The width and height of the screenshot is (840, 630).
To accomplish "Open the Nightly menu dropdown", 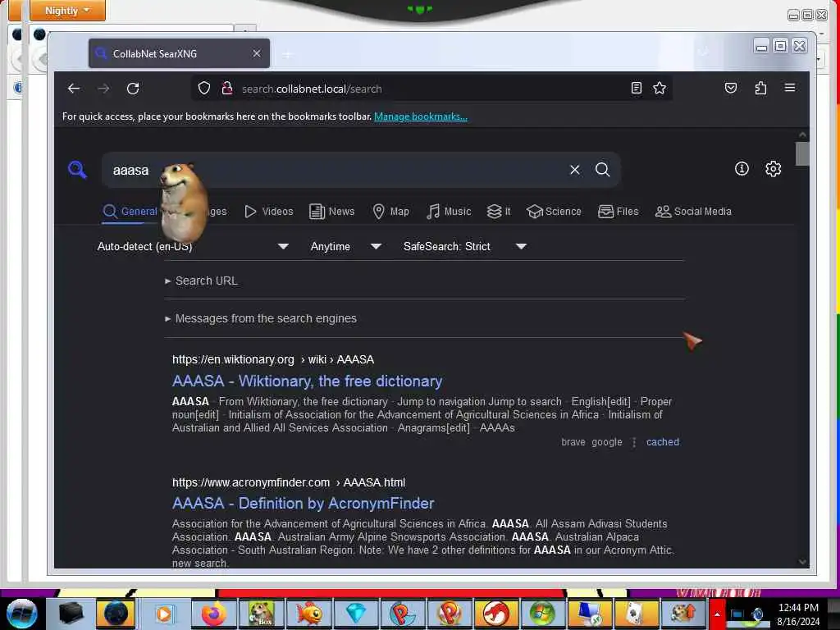I will coord(67,10).
